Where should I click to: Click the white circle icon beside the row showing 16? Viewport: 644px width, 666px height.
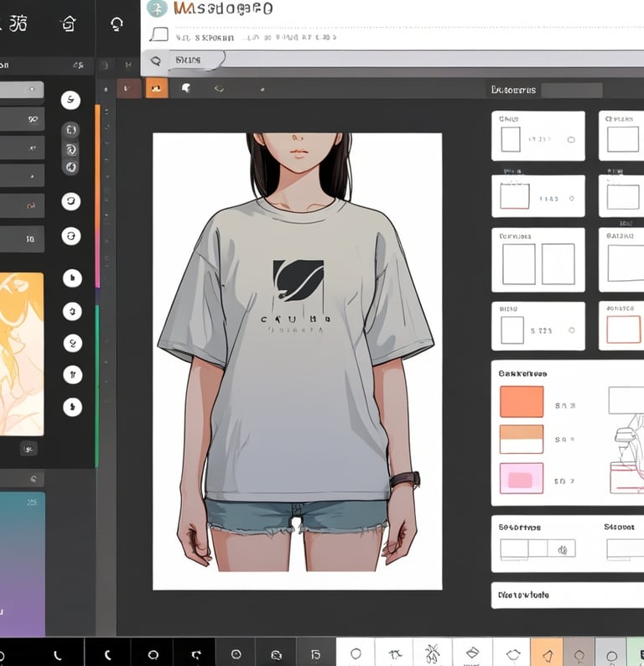[x=71, y=236]
